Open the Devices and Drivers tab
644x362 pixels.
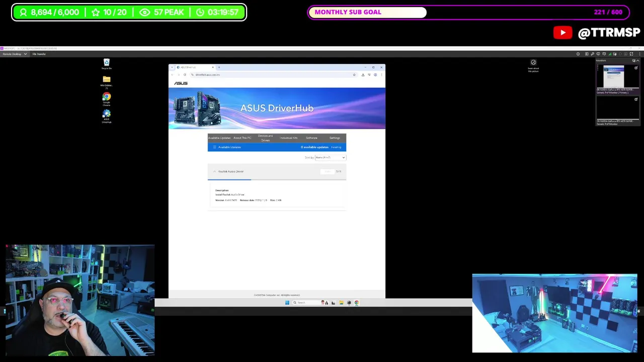[x=265, y=138]
